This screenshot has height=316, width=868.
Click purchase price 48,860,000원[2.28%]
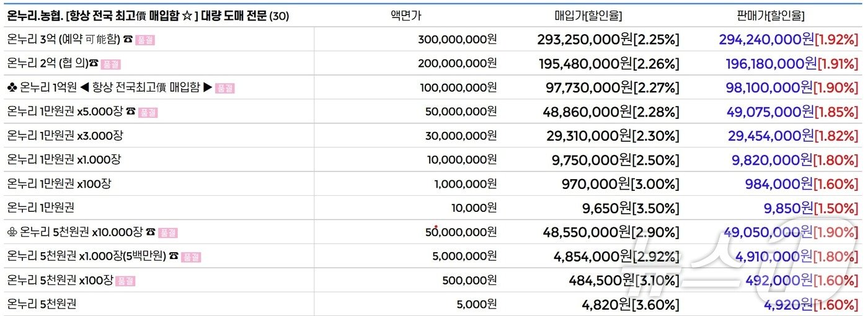coord(611,112)
